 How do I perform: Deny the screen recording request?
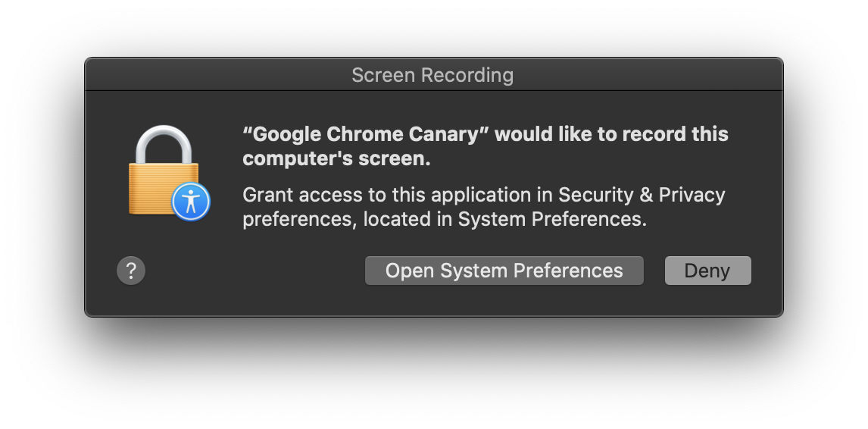pos(708,271)
